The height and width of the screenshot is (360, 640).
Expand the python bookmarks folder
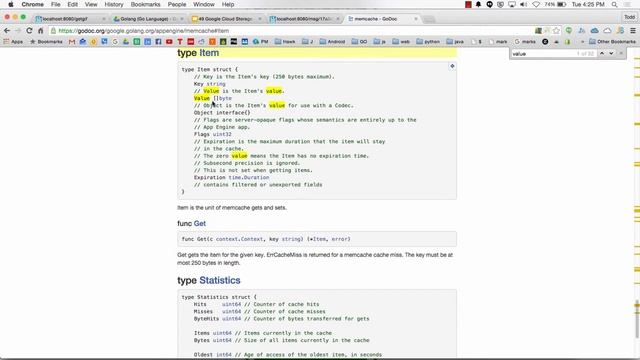(428, 42)
